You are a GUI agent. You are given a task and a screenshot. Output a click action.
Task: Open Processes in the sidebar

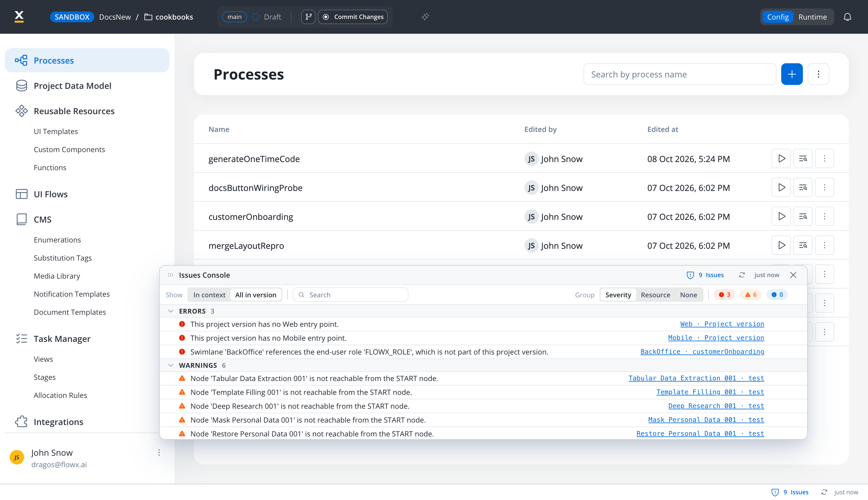pyautogui.click(x=87, y=61)
